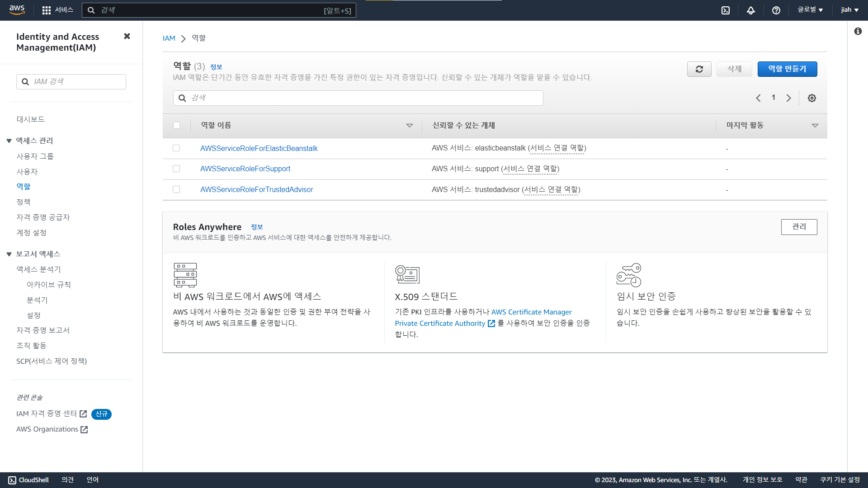
Task: Open notifications bell icon
Action: click(x=750, y=10)
